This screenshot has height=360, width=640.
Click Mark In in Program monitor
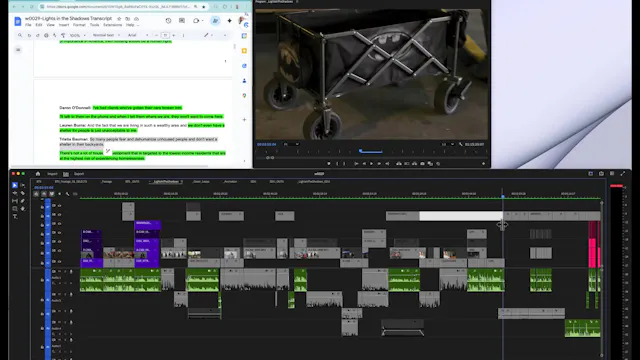tap(337, 164)
